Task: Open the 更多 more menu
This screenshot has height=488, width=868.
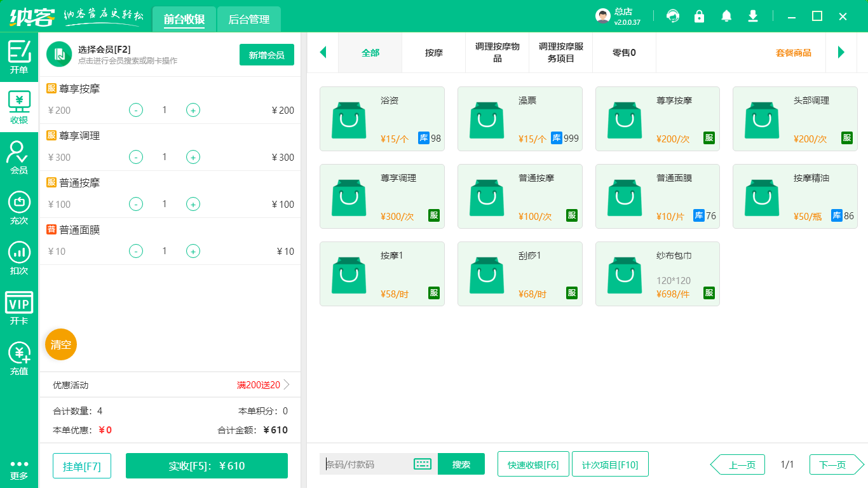Action: click(x=19, y=469)
